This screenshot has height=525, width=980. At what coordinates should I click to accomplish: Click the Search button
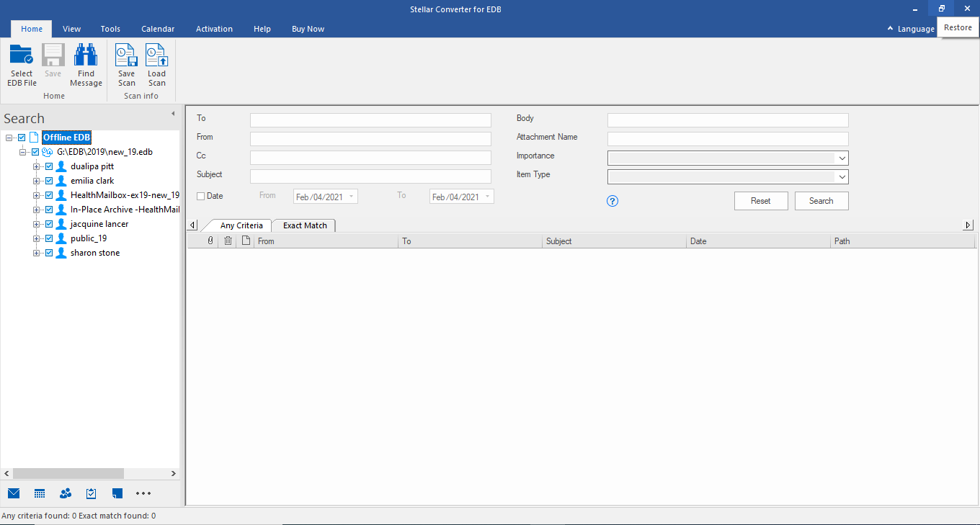point(821,201)
